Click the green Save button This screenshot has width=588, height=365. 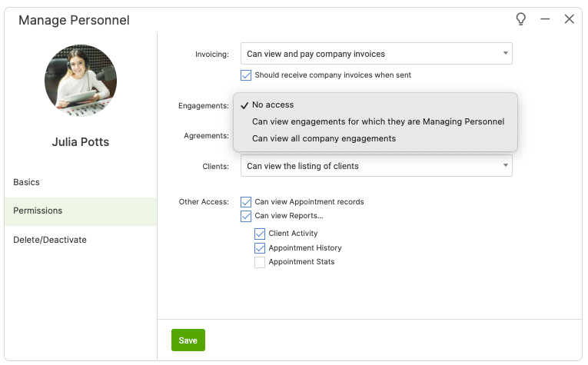point(188,340)
